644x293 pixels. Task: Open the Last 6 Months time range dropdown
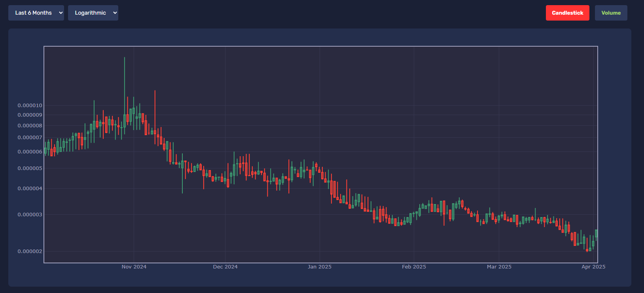point(36,13)
